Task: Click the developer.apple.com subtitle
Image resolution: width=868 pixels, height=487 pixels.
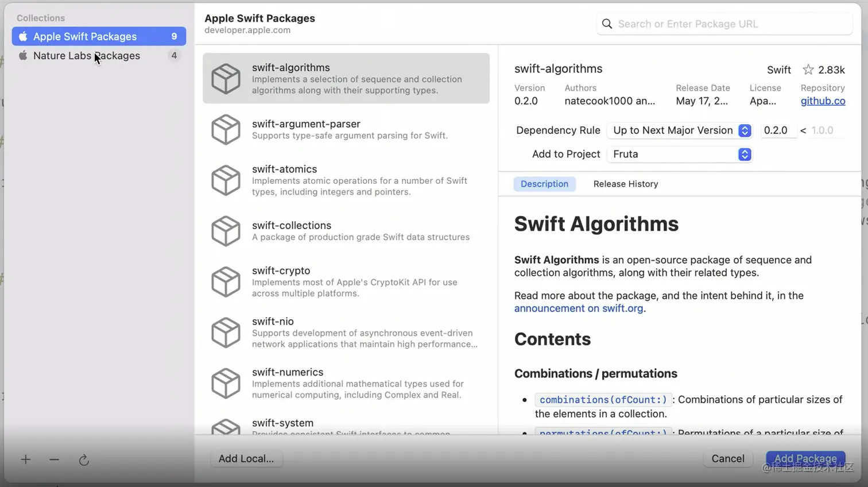Action: (x=247, y=30)
